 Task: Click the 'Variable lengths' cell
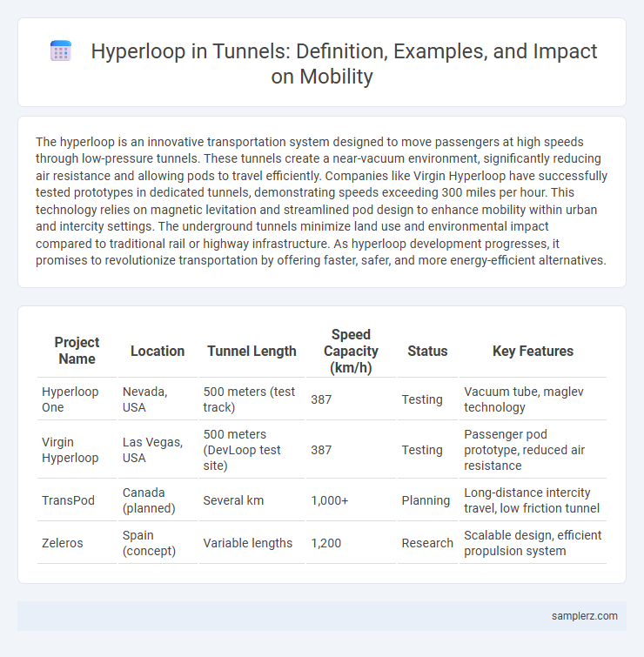click(x=252, y=543)
